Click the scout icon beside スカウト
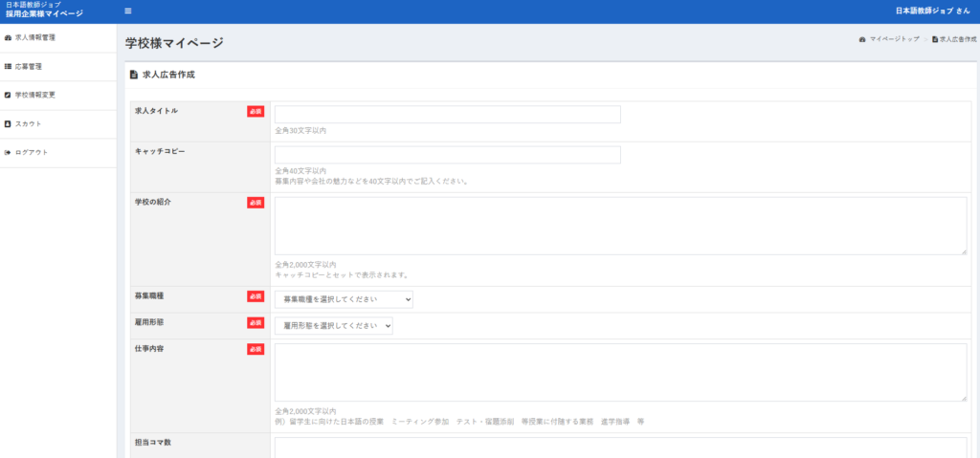The image size is (980, 458). (x=9, y=124)
